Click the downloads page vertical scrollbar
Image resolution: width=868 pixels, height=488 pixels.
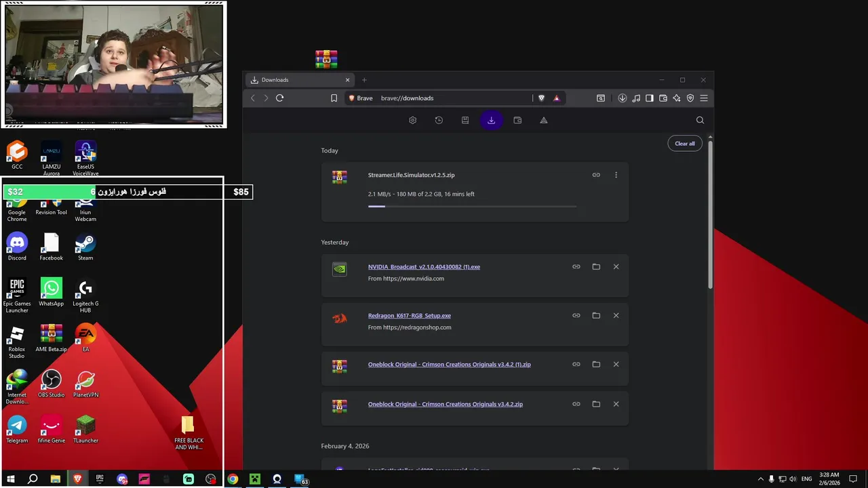click(x=710, y=213)
